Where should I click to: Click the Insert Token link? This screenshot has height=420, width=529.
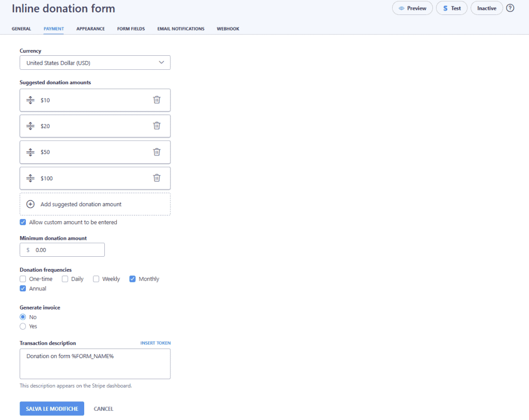[x=155, y=343]
